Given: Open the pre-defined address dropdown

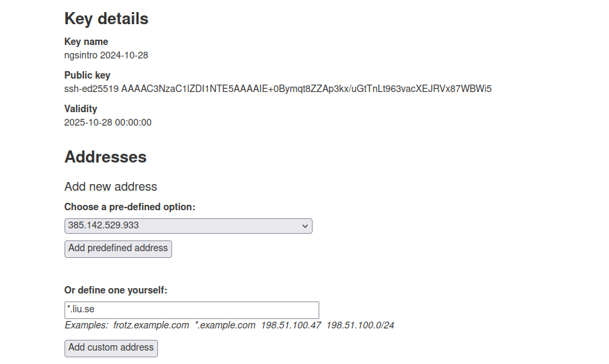Looking at the screenshot, I should point(188,226).
